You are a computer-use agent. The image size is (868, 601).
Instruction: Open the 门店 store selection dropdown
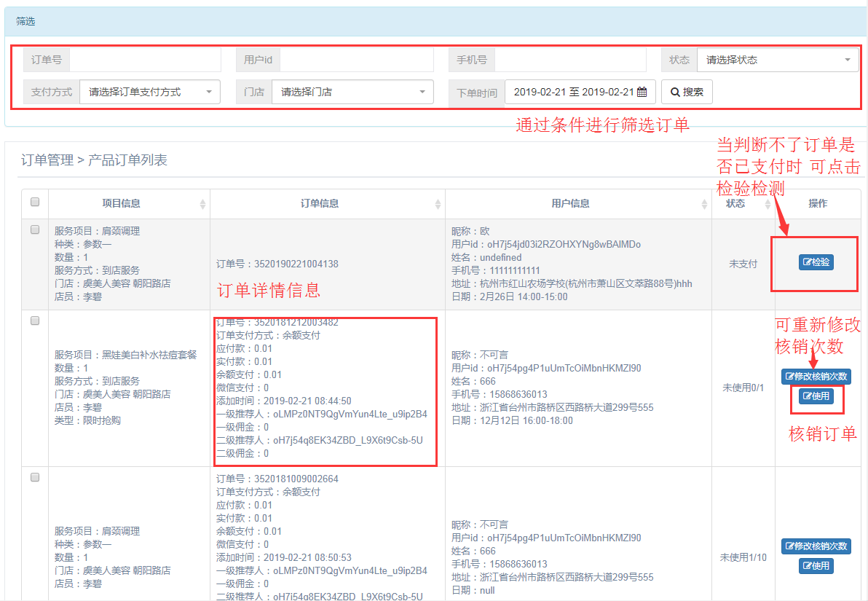(352, 93)
